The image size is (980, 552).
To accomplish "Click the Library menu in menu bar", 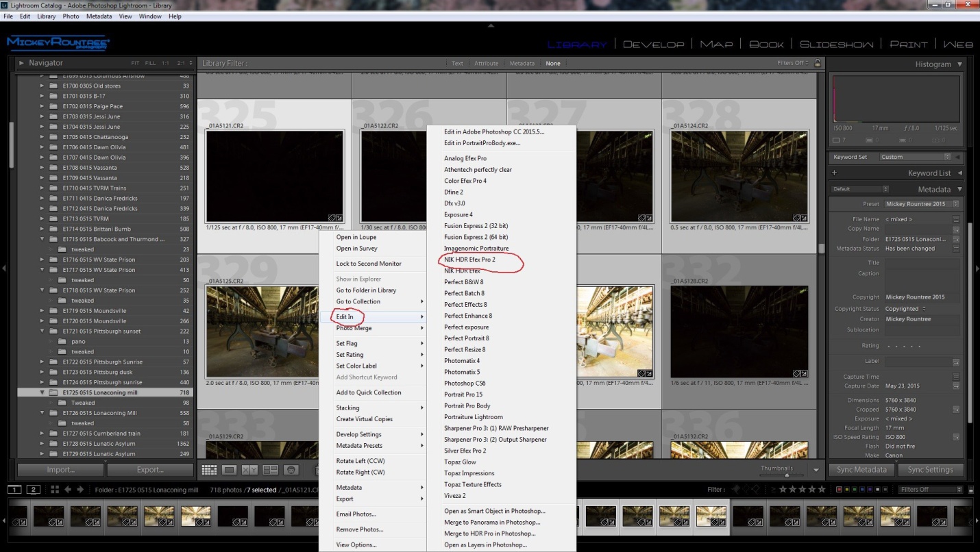I will 47,16.
